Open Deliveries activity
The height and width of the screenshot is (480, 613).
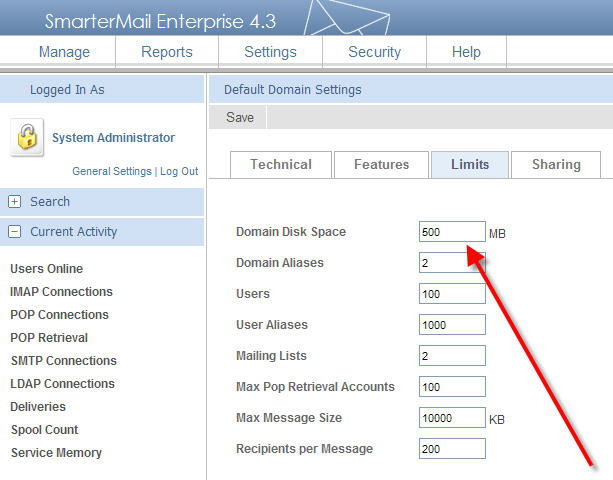coord(38,407)
